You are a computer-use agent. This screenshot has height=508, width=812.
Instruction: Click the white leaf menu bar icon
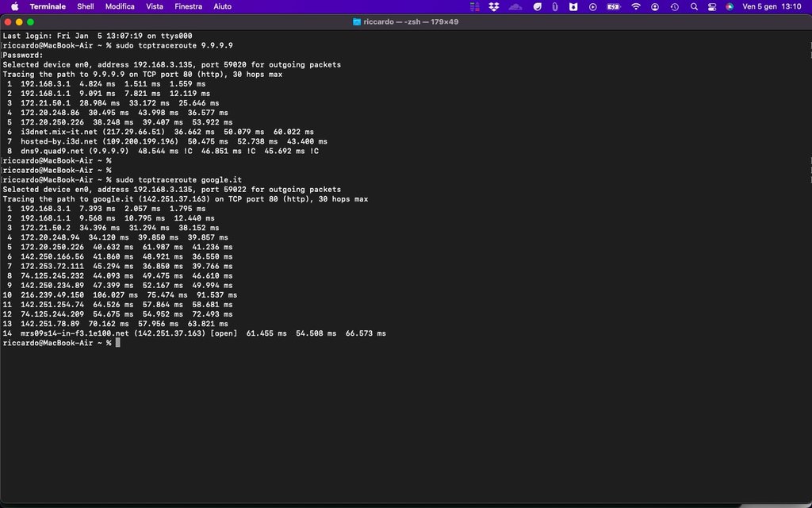pyautogui.click(x=538, y=6)
